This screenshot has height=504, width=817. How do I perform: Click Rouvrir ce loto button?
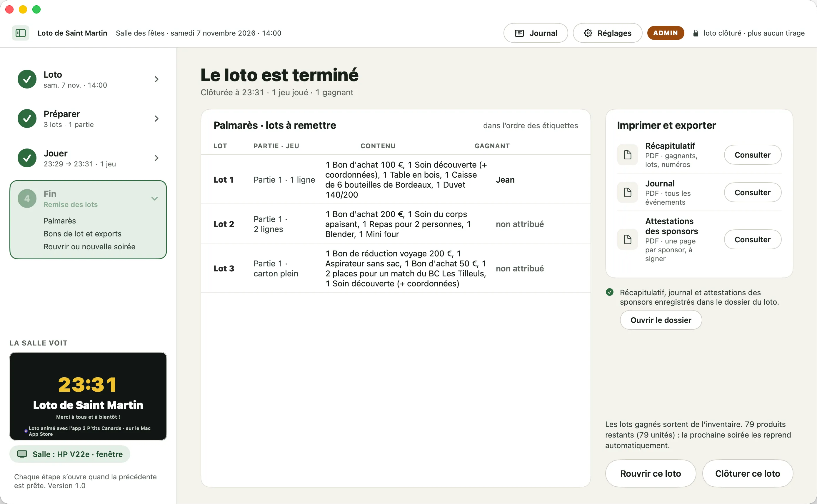[650, 473]
